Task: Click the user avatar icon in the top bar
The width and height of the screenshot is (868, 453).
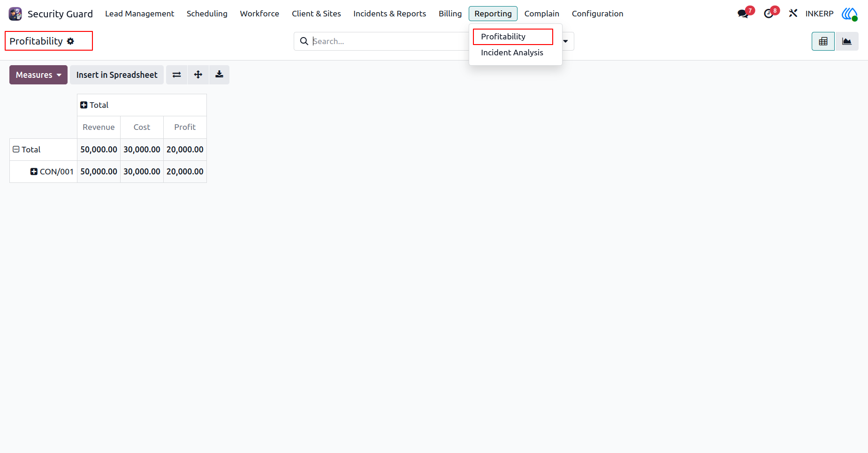Action: [850, 14]
